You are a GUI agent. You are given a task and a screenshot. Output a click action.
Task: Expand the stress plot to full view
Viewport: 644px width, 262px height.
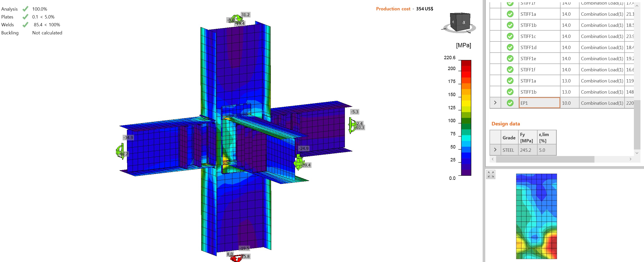click(x=491, y=174)
